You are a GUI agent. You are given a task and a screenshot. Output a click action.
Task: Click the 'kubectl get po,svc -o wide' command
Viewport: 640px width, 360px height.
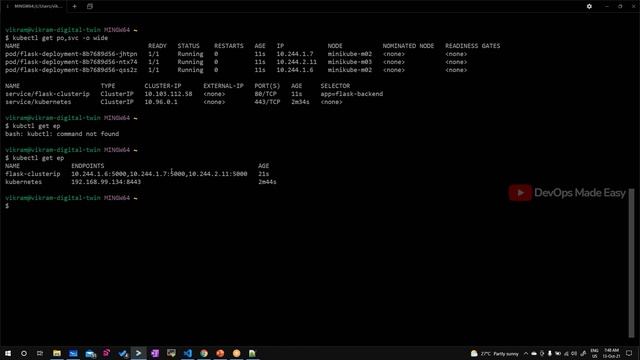(60, 38)
